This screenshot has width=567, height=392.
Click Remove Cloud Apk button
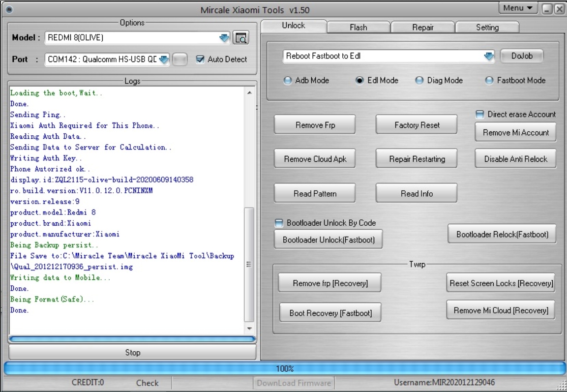pos(315,159)
